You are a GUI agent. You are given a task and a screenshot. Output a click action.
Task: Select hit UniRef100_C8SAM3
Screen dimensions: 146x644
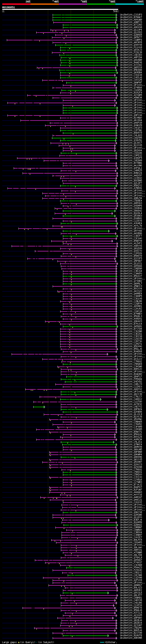[131, 543]
